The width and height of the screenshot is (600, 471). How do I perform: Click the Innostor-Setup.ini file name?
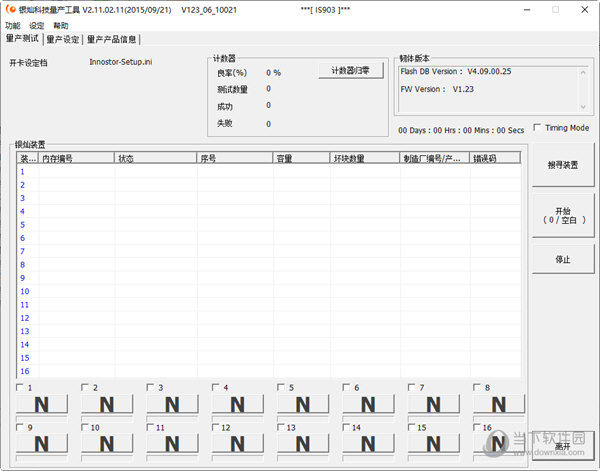click(x=121, y=62)
